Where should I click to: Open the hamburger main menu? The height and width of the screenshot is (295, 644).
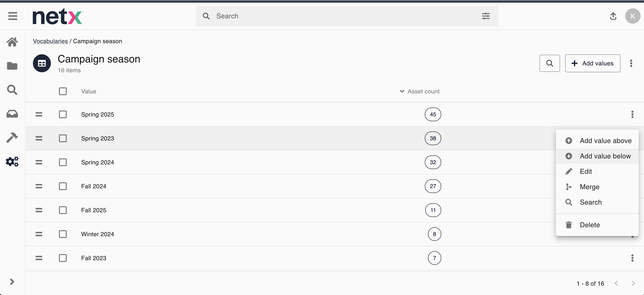tap(13, 16)
